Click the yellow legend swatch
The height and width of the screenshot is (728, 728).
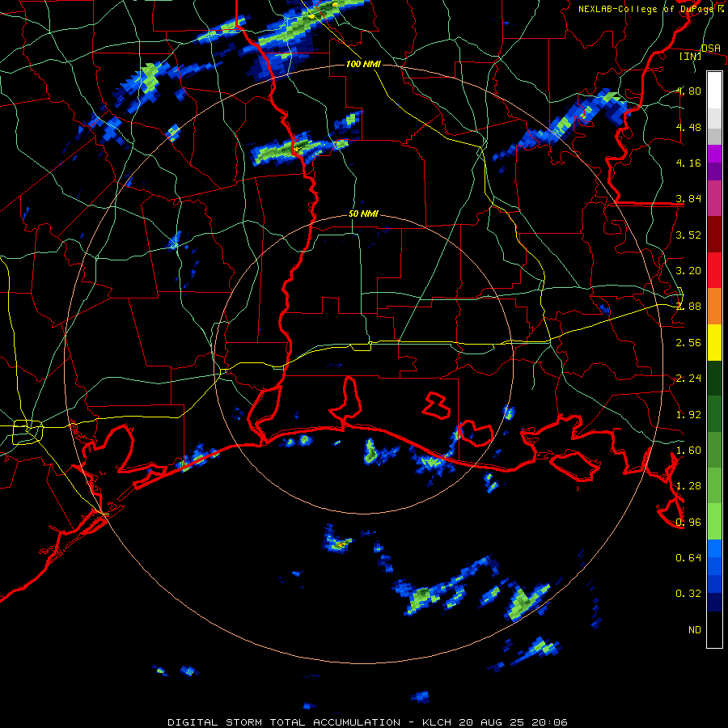[714, 342]
